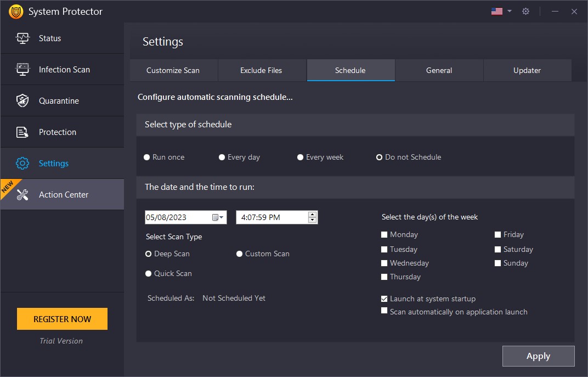Open the language selection dropdown
Viewport: 588px width, 377px height.
(500, 10)
